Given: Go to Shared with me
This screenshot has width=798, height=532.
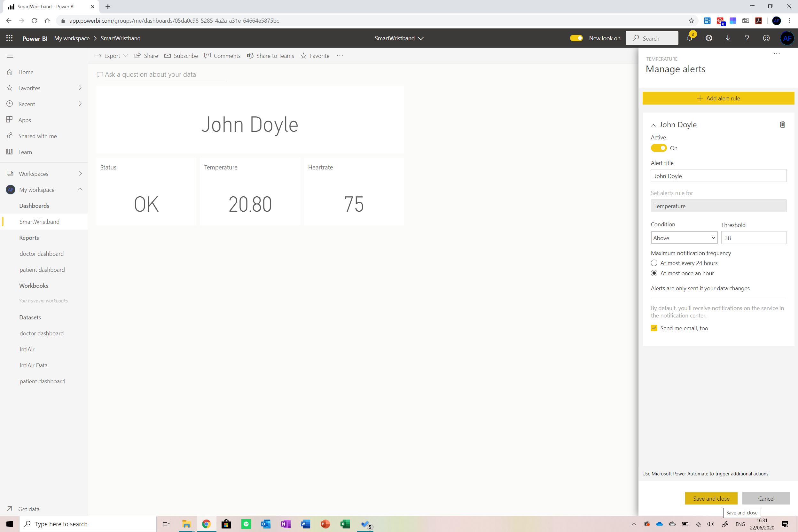Looking at the screenshot, I should pos(37,136).
